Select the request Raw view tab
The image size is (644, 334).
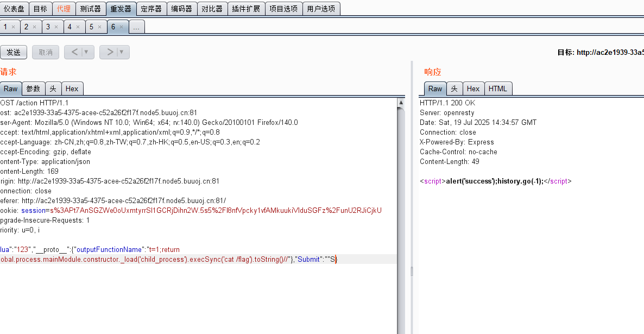point(11,89)
